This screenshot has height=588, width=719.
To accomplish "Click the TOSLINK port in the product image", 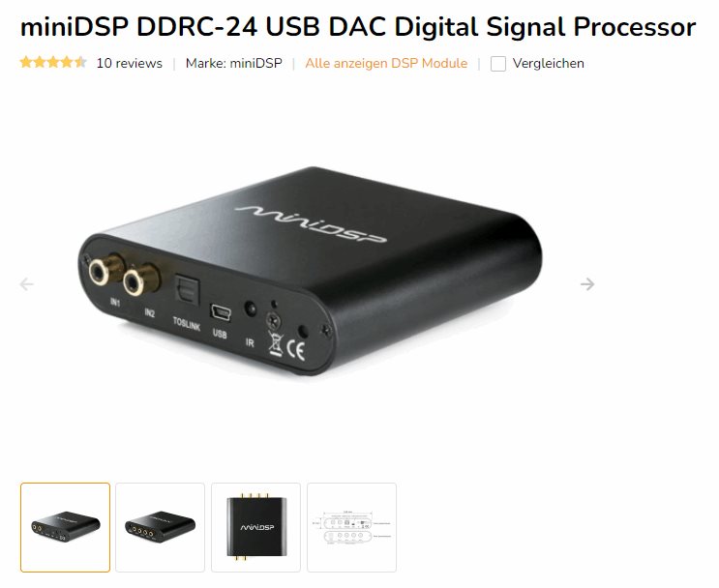I will pos(187,289).
